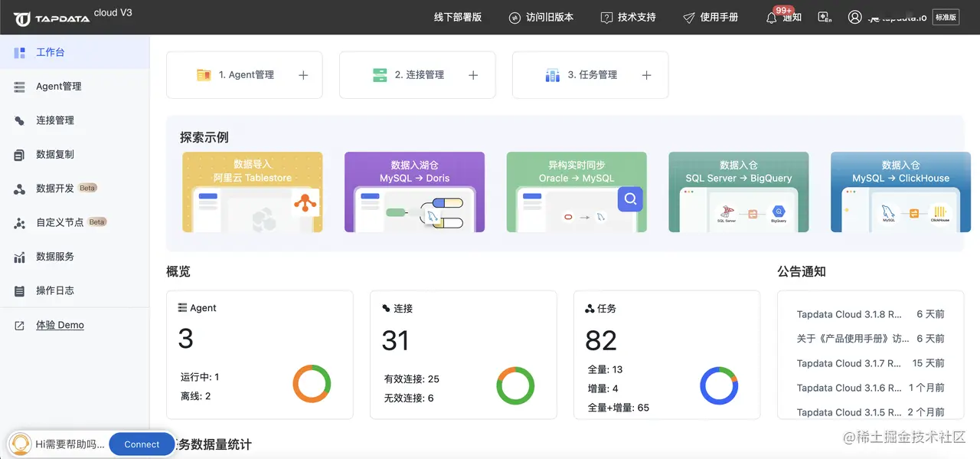980x459 pixels.
Task: Click the 自定义节点 icon in sidebar
Action: pos(20,223)
